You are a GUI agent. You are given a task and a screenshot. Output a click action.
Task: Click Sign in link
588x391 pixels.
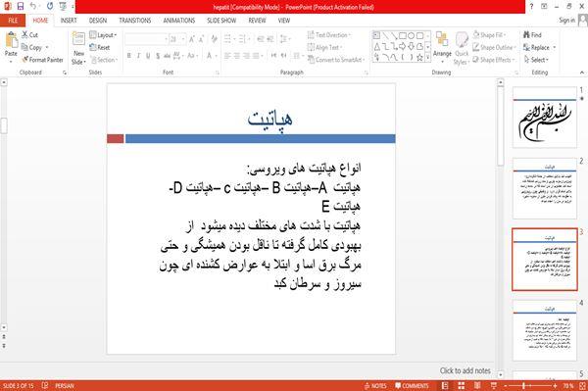566,21
